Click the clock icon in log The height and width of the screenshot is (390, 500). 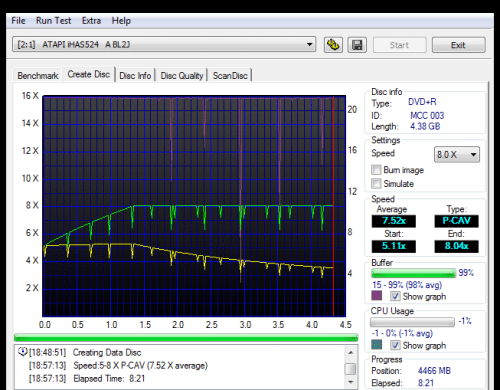pos(23,352)
